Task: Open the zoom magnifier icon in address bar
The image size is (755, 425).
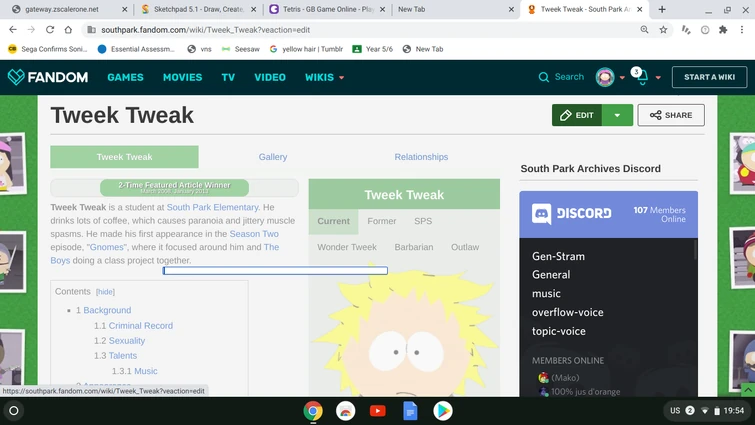Action: click(644, 30)
